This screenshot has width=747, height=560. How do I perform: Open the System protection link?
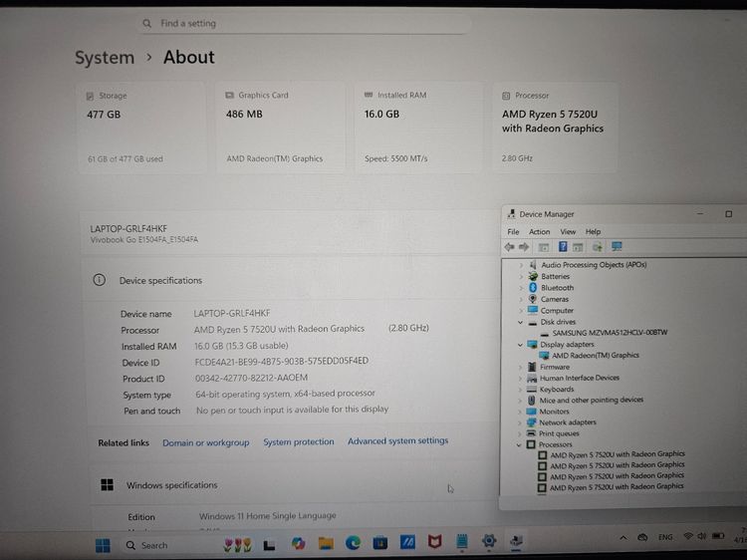point(299,441)
